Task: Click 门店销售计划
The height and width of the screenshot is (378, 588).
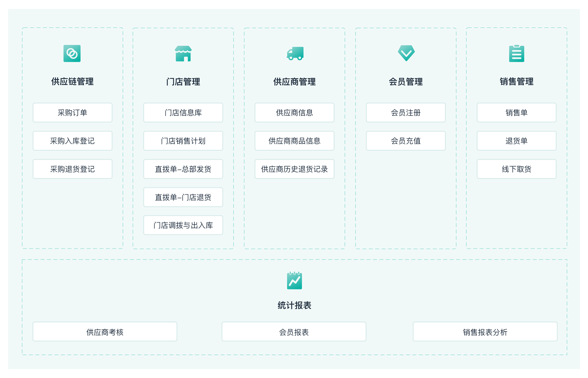Action: coord(183,141)
